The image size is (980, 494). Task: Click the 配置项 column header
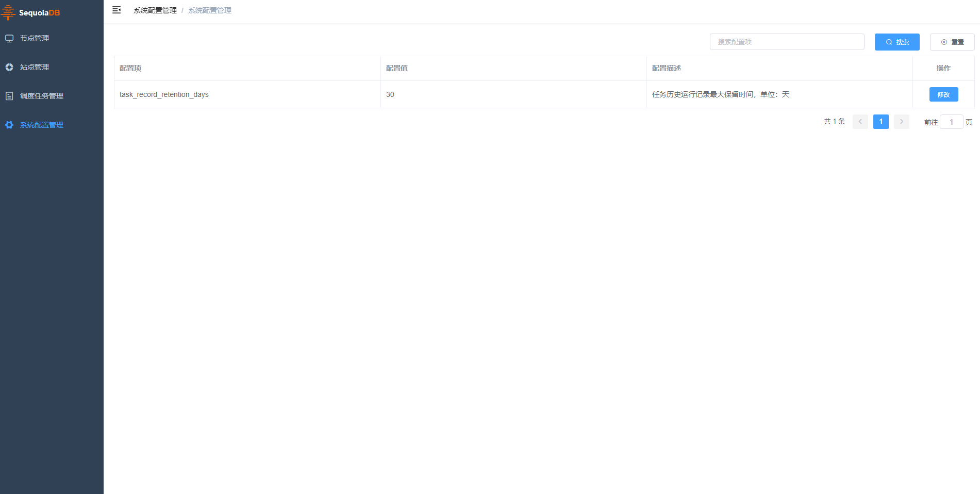pos(130,68)
